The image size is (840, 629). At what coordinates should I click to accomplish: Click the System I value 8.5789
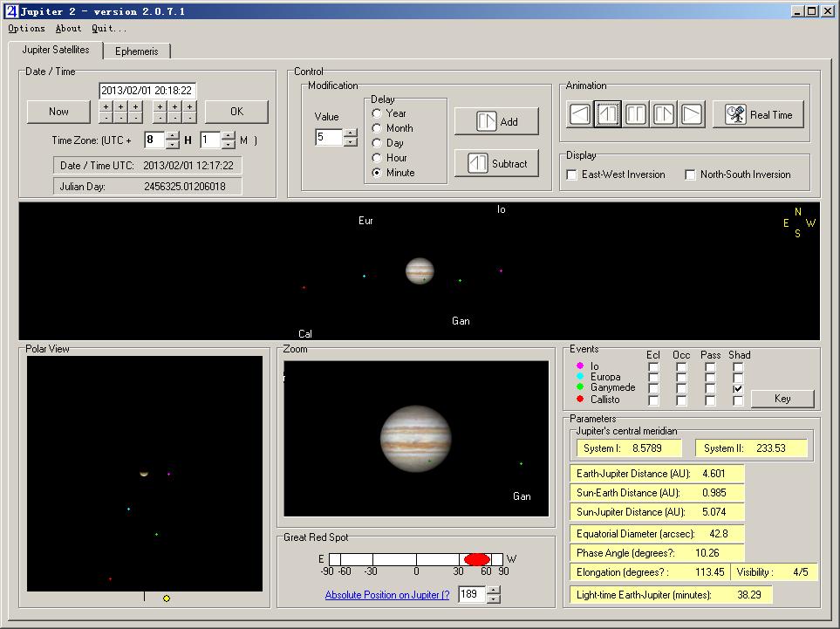click(646, 448)
